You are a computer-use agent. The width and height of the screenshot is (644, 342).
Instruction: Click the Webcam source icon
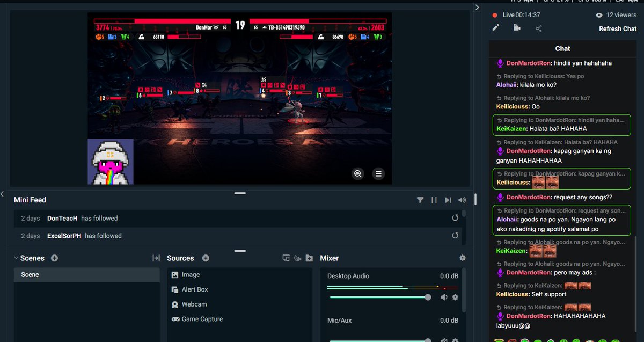point(175,304)
